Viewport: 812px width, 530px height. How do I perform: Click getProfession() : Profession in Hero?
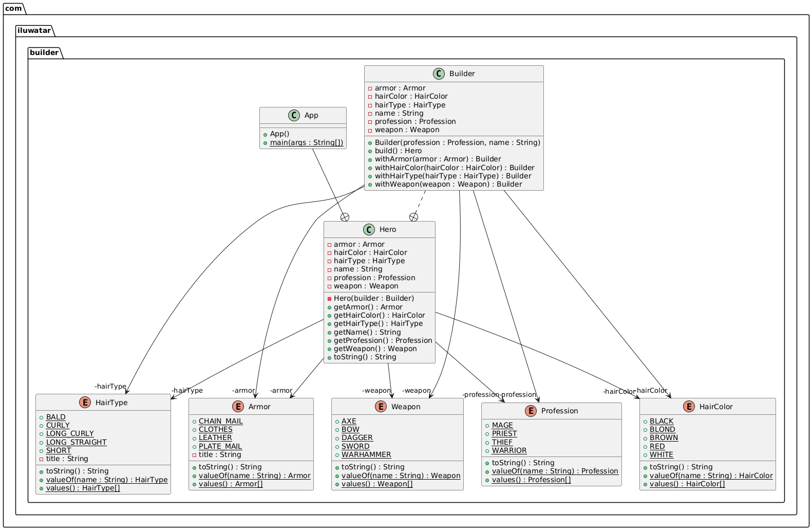tap(383, 340)
